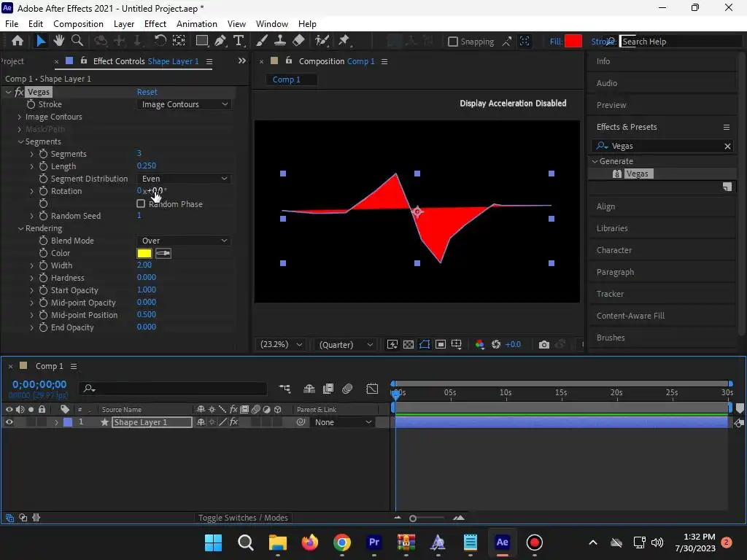Open the Blend Mode Over dropdown
The width and height of the screenshot is (747, 560).
pyautogui.click(x=185, y=241)
